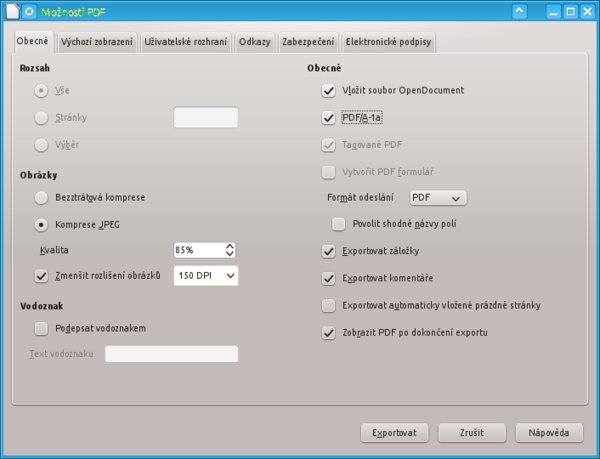600x459 pixels.
Task: Open the Uživatelské rozhraní tab
Action: click(186, 42)
